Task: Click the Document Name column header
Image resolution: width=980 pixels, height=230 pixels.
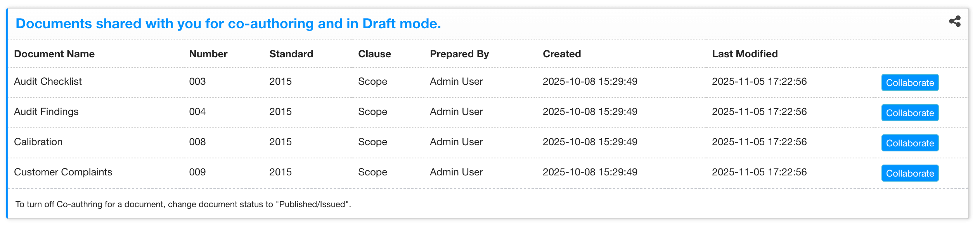Action: 54,54
